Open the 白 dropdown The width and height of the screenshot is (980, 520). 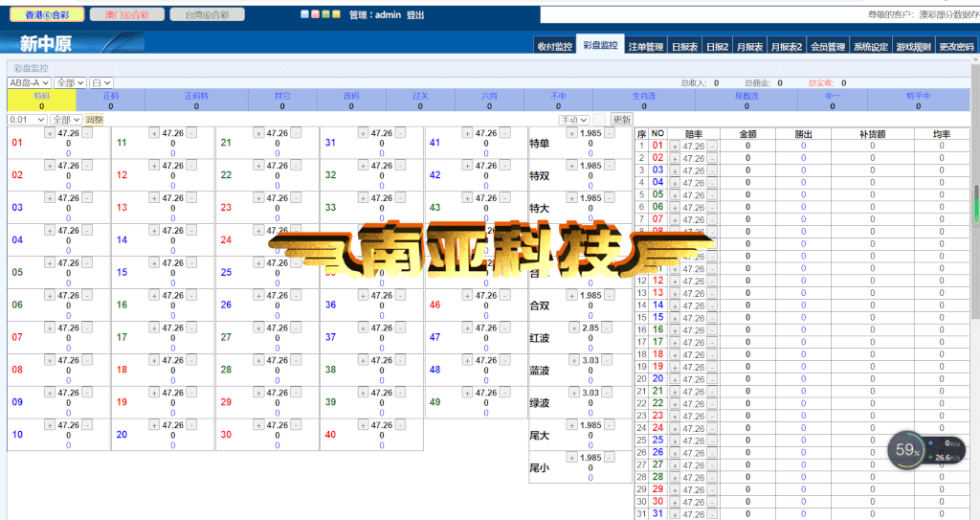pos(100,82)
